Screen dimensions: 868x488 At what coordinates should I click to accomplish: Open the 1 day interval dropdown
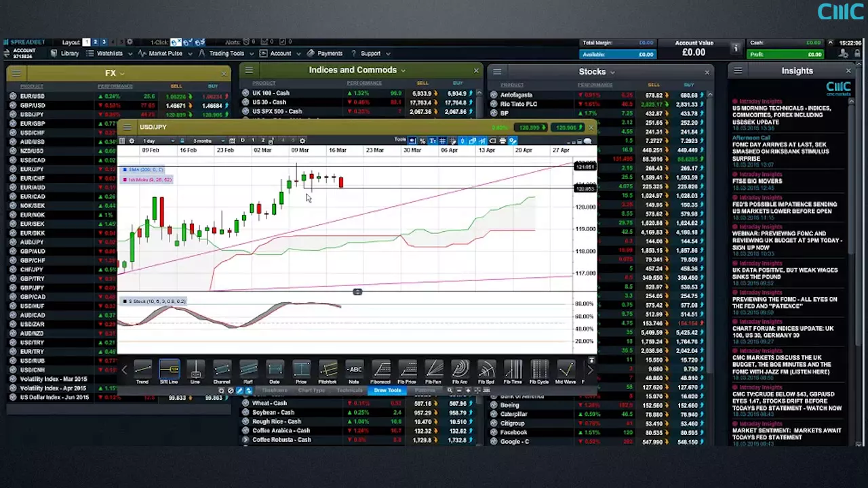click(157, 141)
